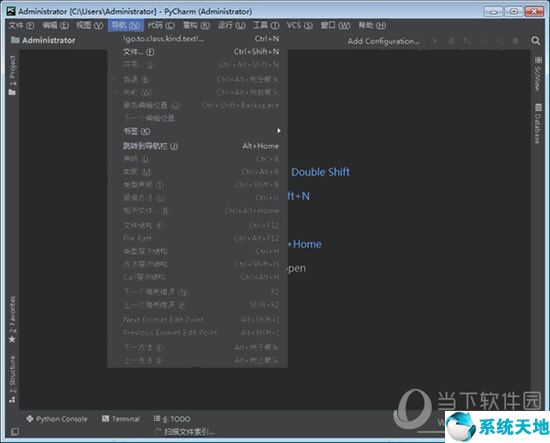This screenshot has width=550, height=443.
Task: Click the Administrator project breadcrumb
Action: [x=48, y=40]
